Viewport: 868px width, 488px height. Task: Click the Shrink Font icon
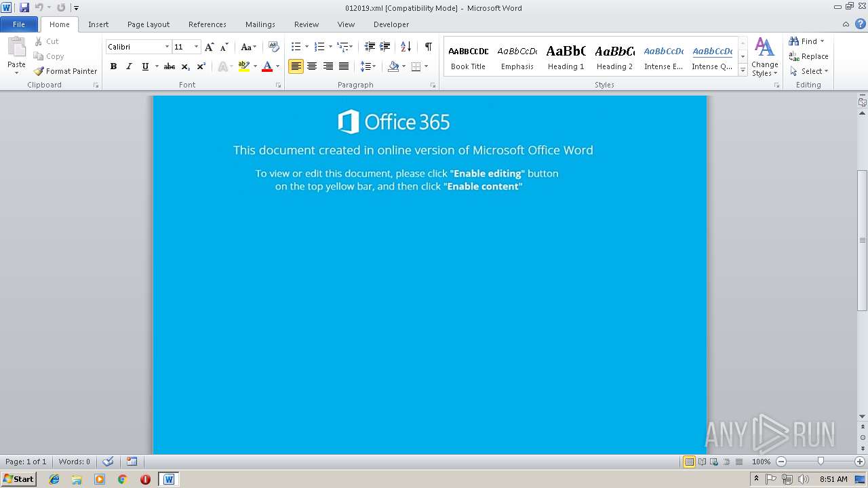pyautogui.click(x=224, y=47)
